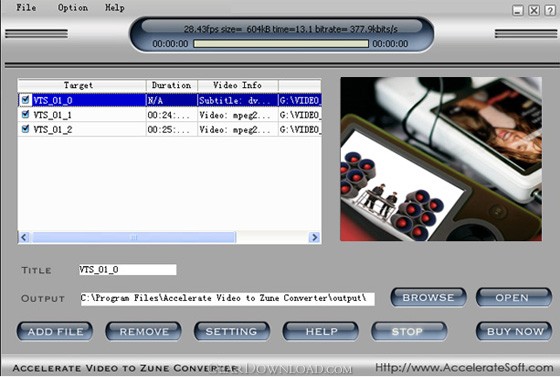Minimize the converter window

[x=518, y=10]
